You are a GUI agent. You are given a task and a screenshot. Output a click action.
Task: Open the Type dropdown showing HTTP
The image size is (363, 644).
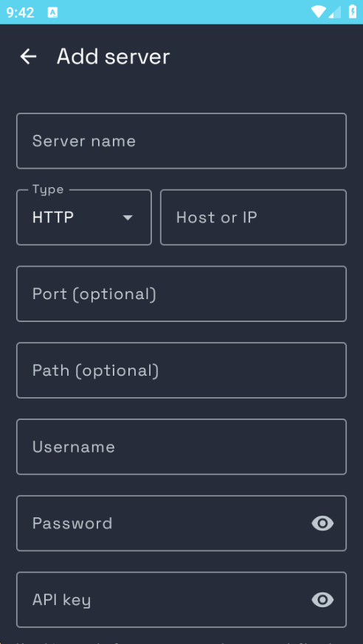(x=84, y=217)
